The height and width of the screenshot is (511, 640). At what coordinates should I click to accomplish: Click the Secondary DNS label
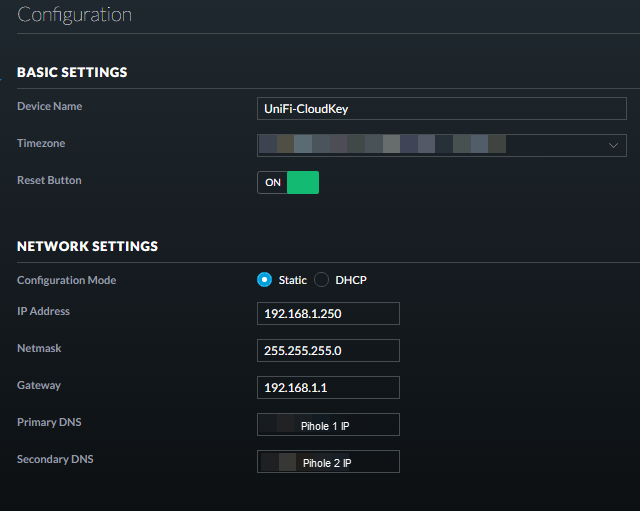55,459
